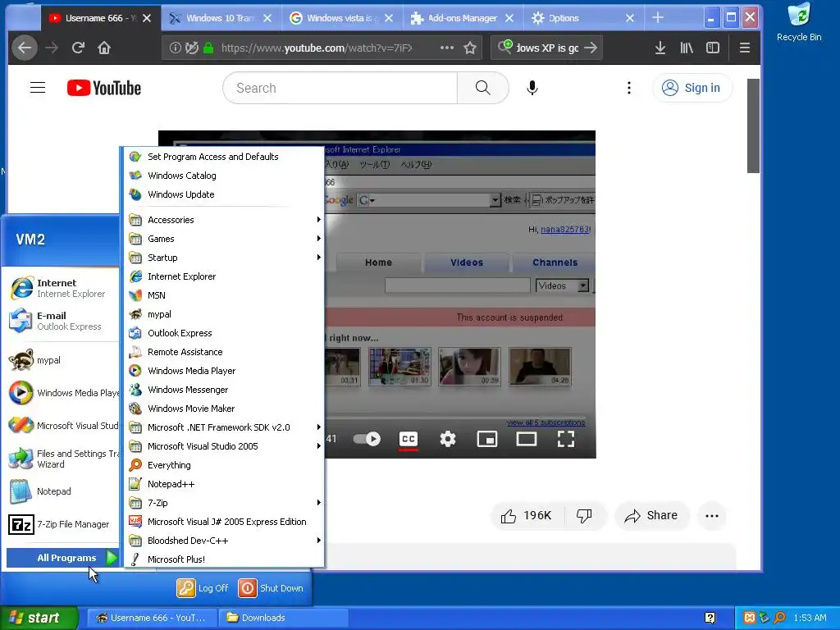This screenshot has width=840, height=630.
Task: Toggle closed captions CC button
Action: coord(409,440)
